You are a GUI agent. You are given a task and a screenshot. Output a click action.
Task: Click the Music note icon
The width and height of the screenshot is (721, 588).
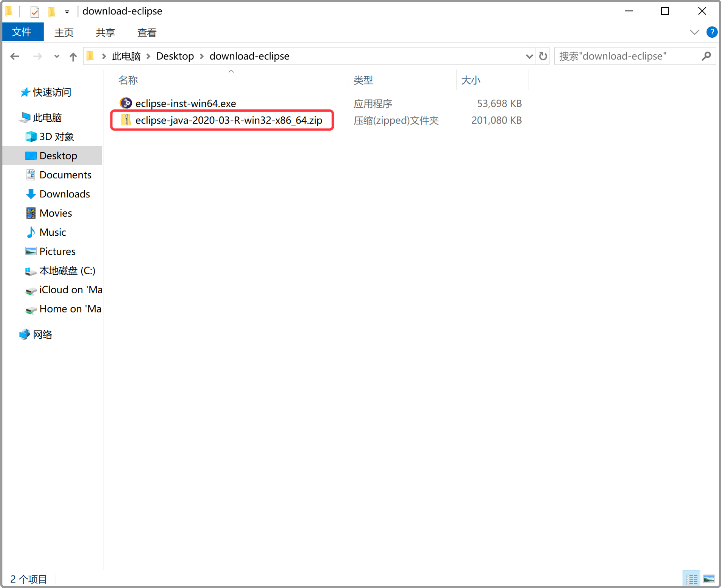click(31, 232)
